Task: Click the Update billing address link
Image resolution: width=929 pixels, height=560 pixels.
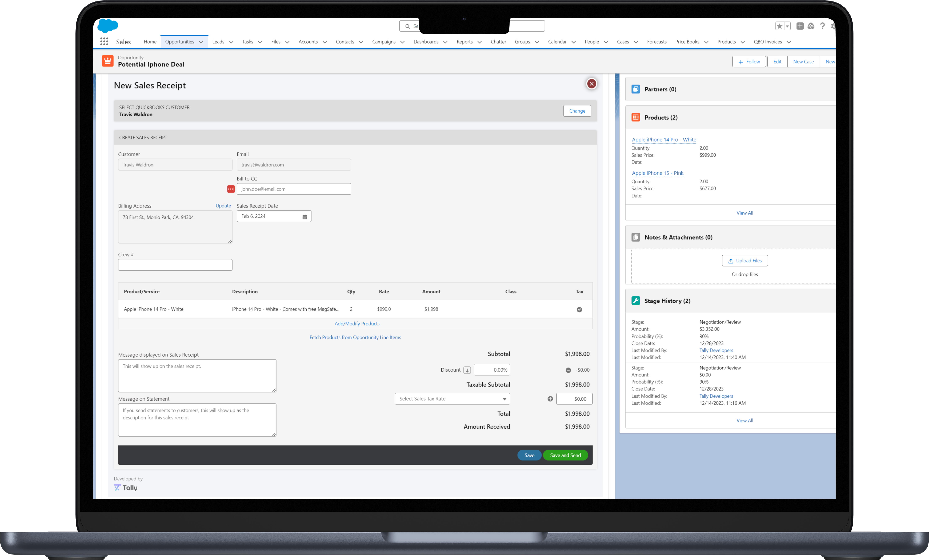Action: [x=223, y=206]
